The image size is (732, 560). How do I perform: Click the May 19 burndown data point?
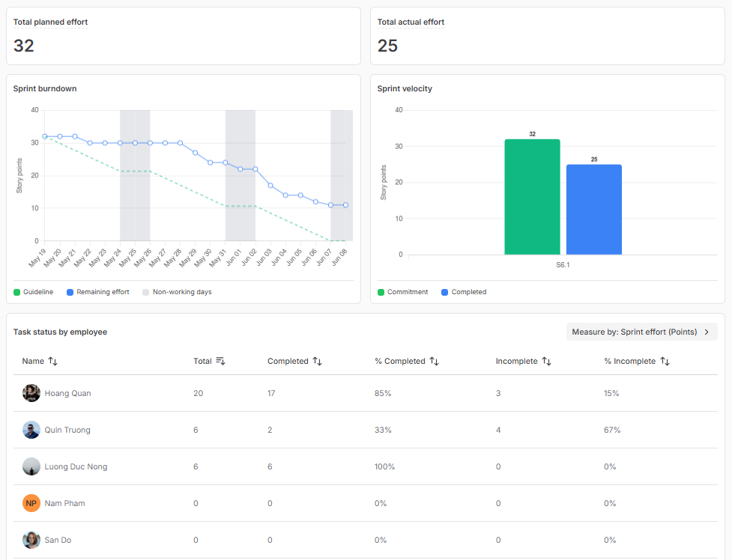45,136
